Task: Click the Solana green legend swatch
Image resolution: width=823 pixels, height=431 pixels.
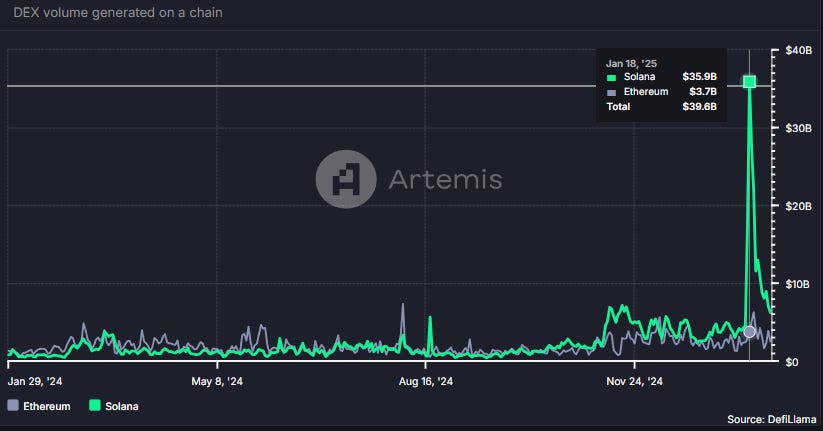Action: [94, 405]
